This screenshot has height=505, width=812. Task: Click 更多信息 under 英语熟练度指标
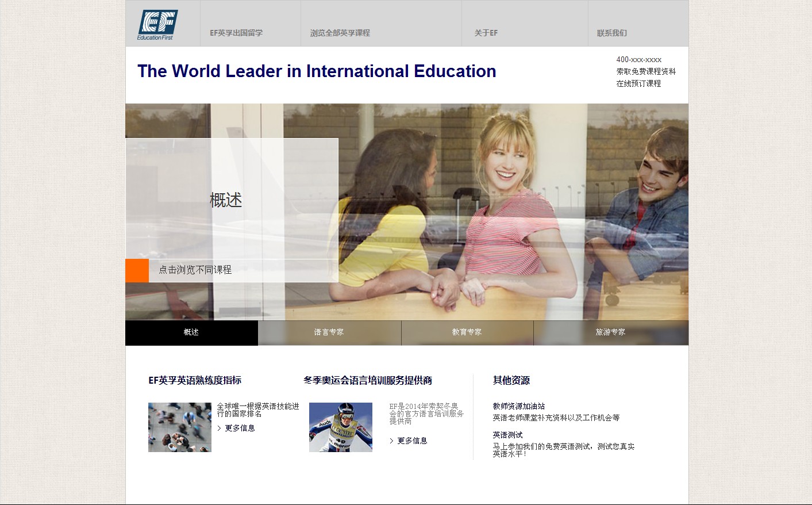240,428
